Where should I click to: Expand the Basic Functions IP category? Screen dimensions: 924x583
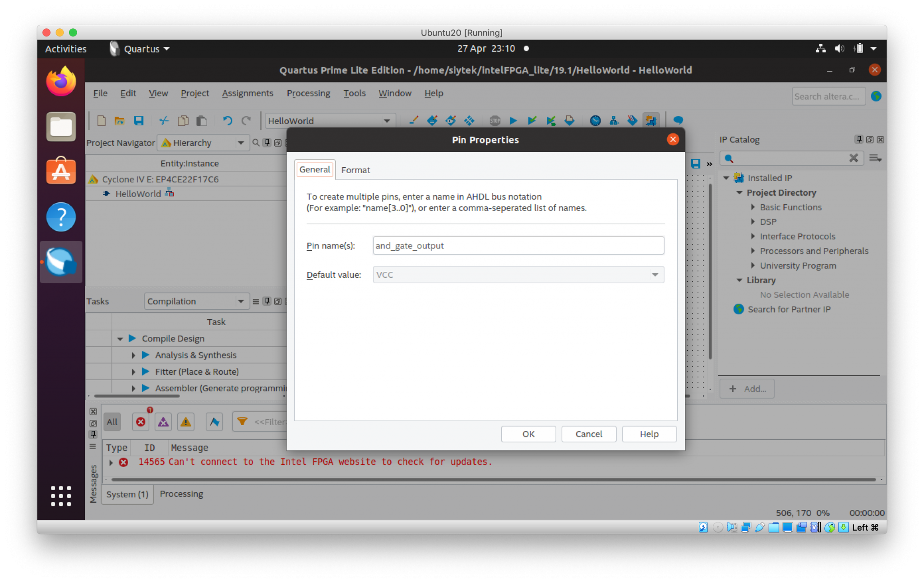[x=753, y=207]
